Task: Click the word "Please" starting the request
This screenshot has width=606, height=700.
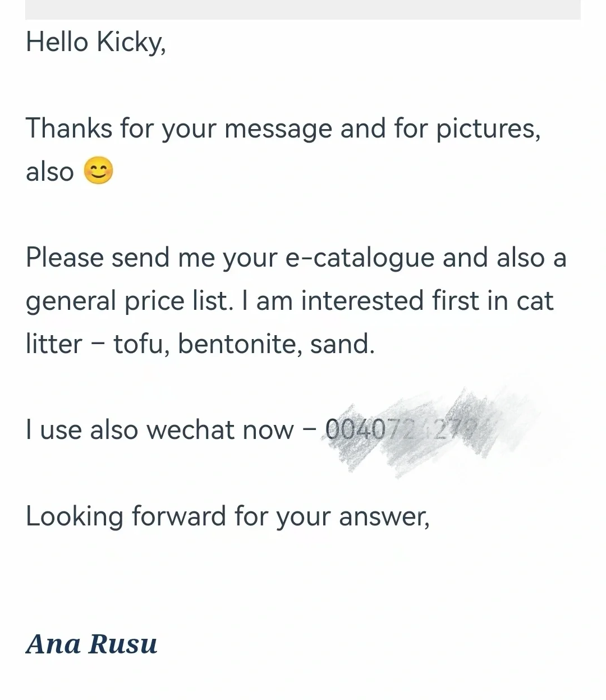Action: (x=65, y=258)
